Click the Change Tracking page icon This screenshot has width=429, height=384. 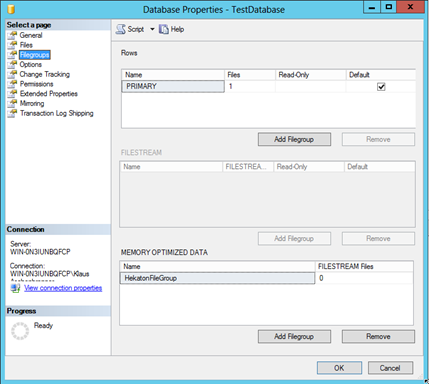[12, 74]
